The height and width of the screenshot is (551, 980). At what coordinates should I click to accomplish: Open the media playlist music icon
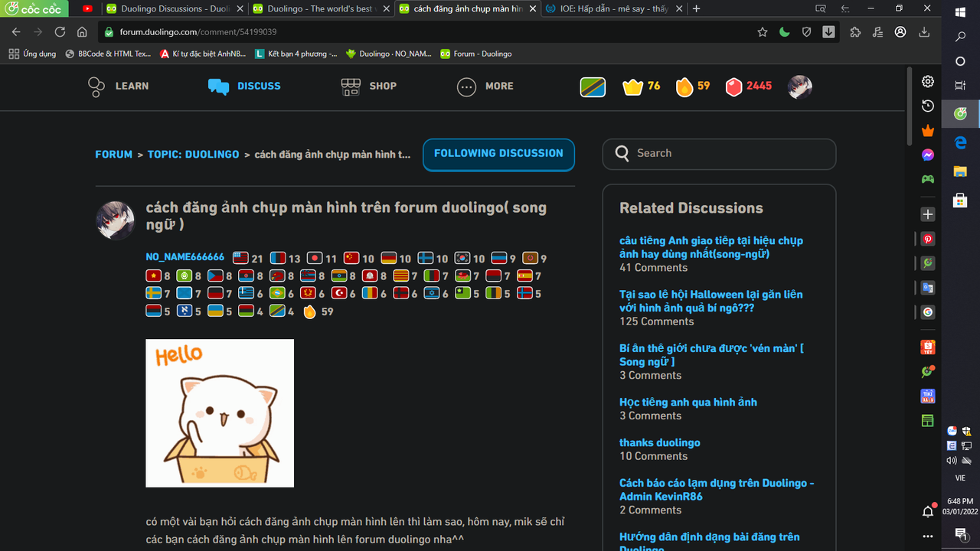coord(878,32)
